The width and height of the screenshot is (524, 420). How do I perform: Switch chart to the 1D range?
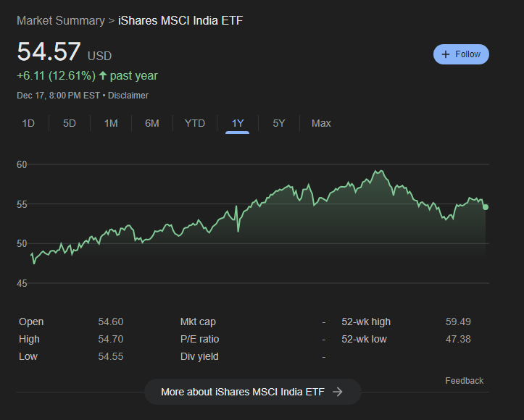coord(28,123)
